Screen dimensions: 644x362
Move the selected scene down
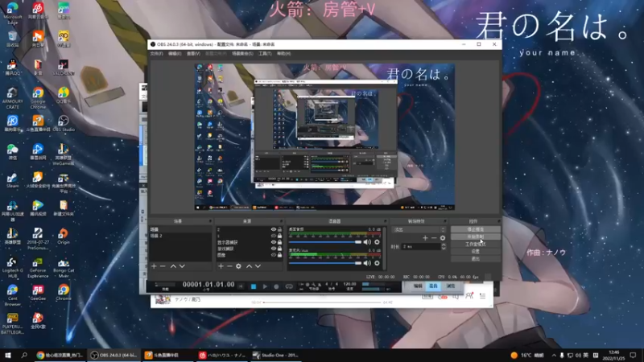point(182,266)
